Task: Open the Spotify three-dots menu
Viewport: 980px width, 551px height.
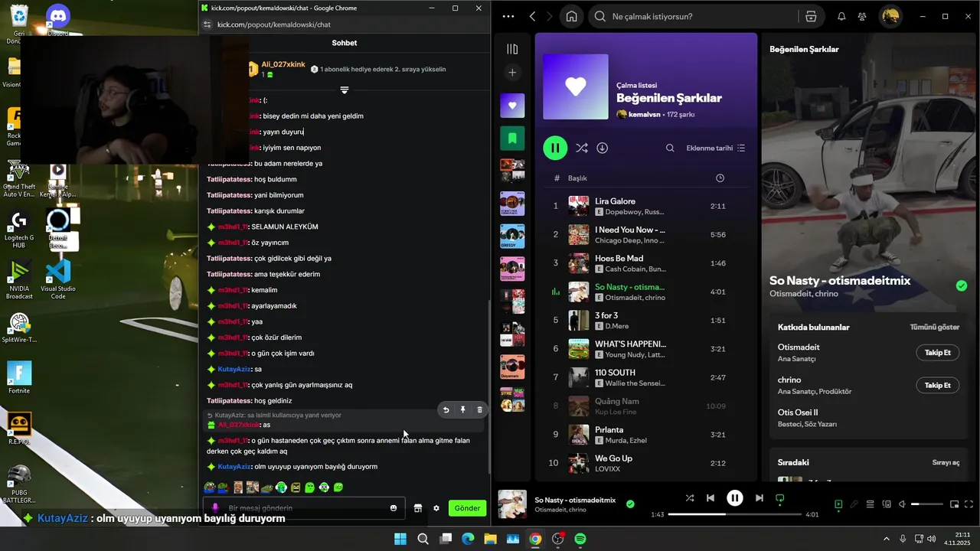Action: point(508,17)
